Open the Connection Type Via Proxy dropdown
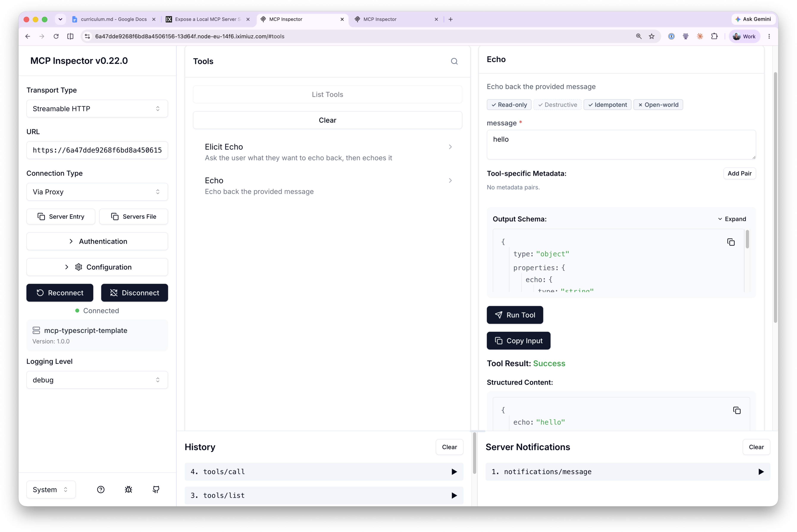The width and height of the screenshot is (797, 532). pos(97,192)
